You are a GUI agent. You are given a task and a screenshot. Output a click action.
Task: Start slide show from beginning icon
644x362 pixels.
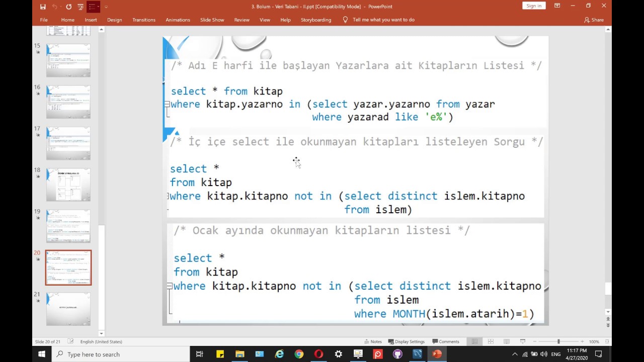(80, 7)
